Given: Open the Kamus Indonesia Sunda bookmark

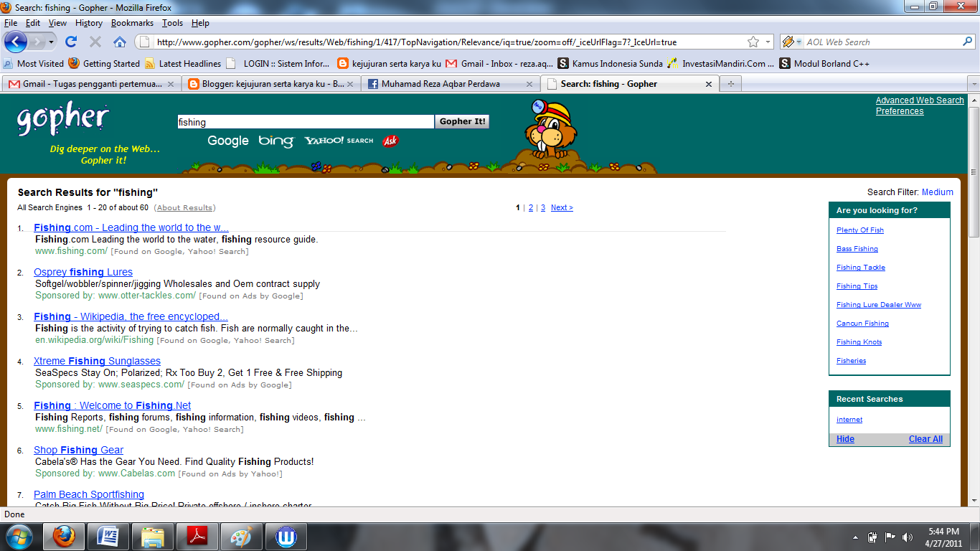Looking at the screenshot, I should coord(611,63).
